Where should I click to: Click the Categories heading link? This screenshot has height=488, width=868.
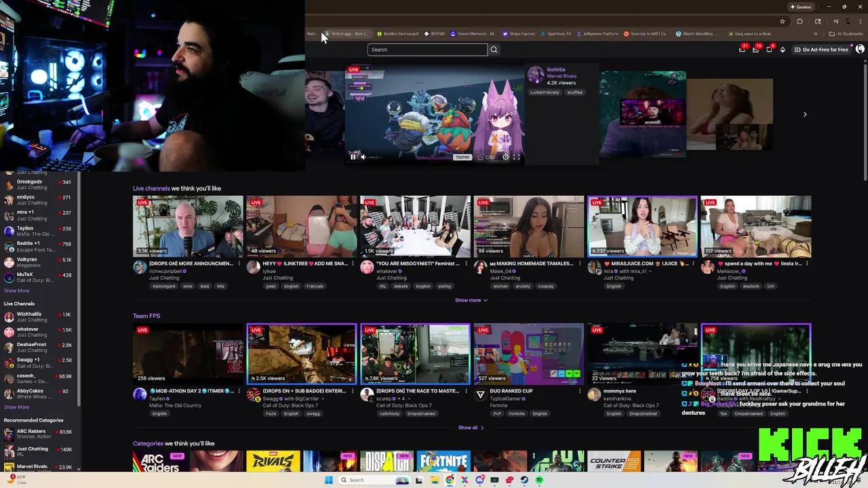point(148,443)
